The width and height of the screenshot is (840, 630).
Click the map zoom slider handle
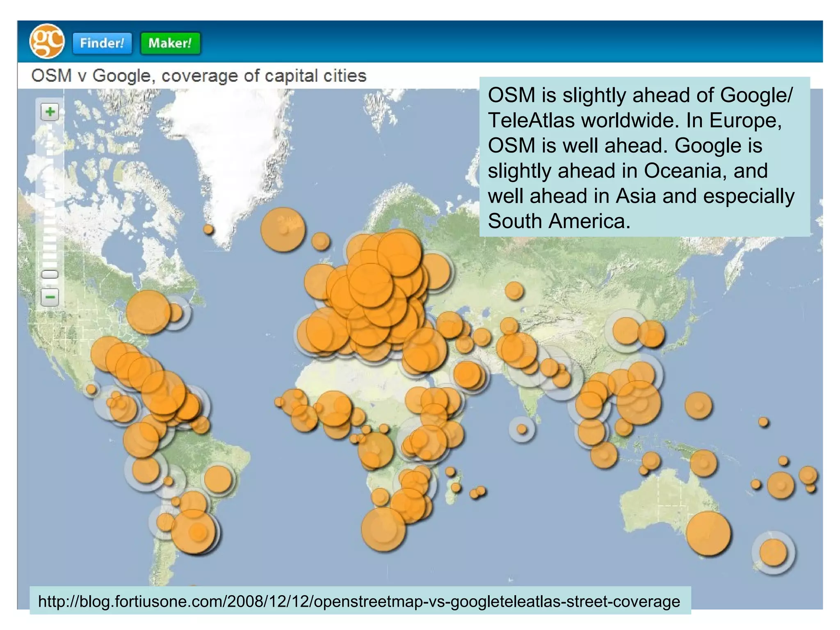click(50, 274)
